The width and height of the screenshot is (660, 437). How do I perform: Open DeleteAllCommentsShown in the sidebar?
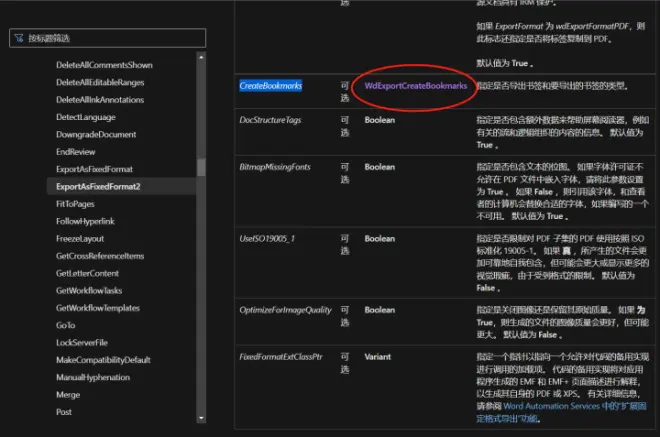pos(104,65)
